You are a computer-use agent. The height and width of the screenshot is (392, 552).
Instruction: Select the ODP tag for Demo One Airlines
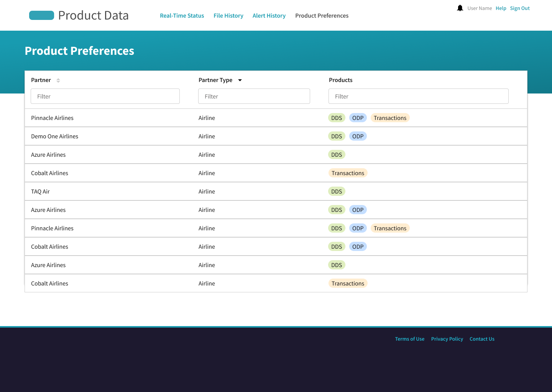[x=358, y=136]
